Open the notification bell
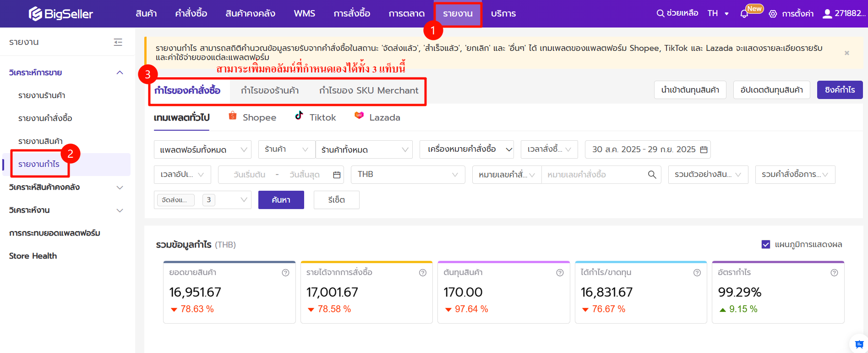The width and height of the screenshot is (868, 353). tap(744, 14)
